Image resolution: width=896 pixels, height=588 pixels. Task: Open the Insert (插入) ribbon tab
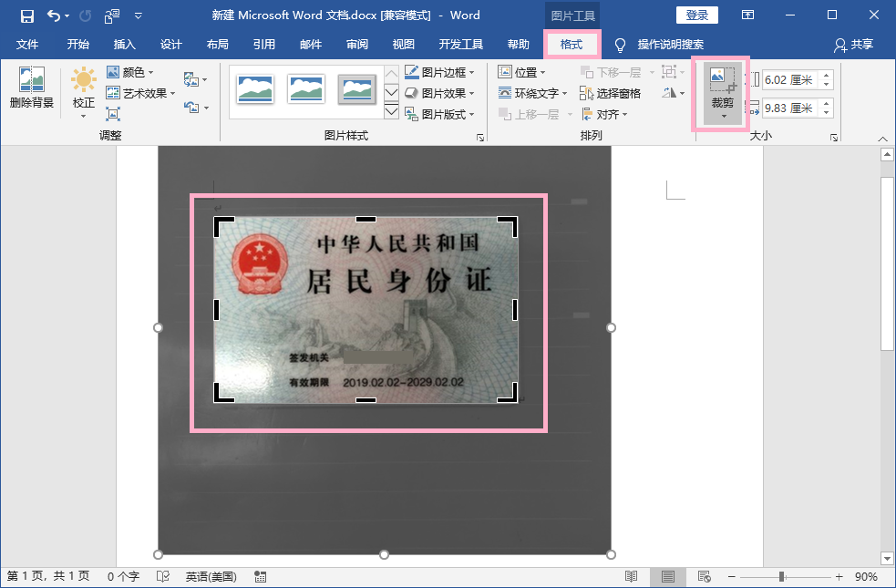pyautogui.click(x=124, y=45)
